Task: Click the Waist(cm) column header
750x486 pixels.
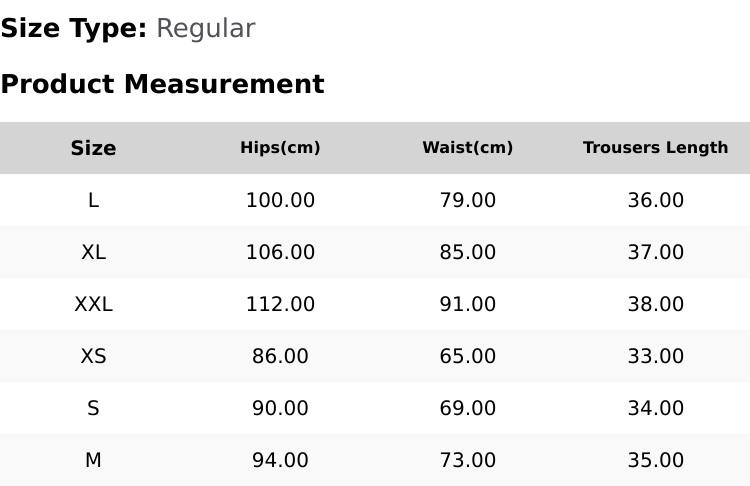Action: click(x=467, y=147)
